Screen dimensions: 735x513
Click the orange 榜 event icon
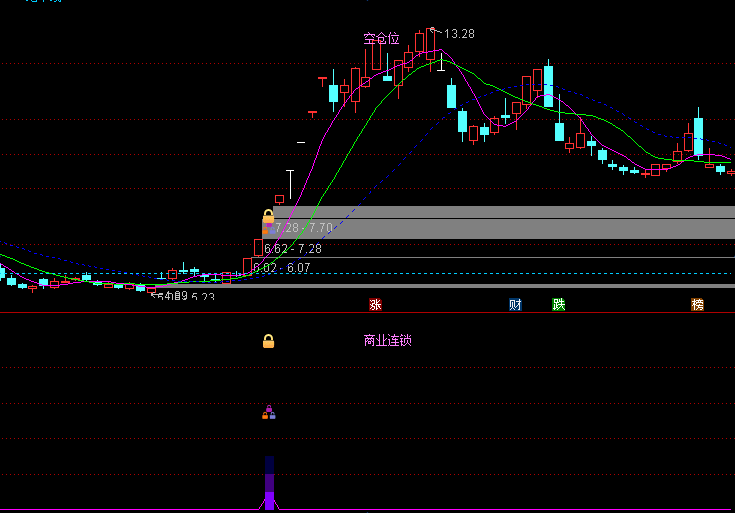[698, 305]
